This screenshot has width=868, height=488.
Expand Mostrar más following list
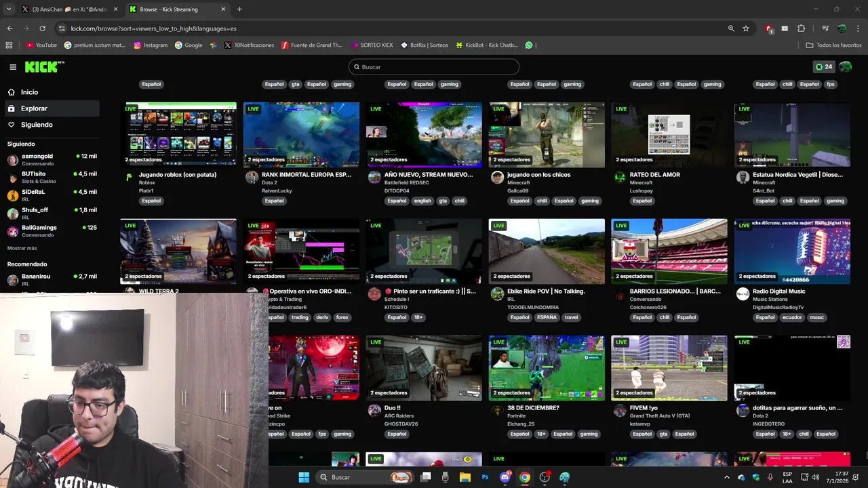22,248
